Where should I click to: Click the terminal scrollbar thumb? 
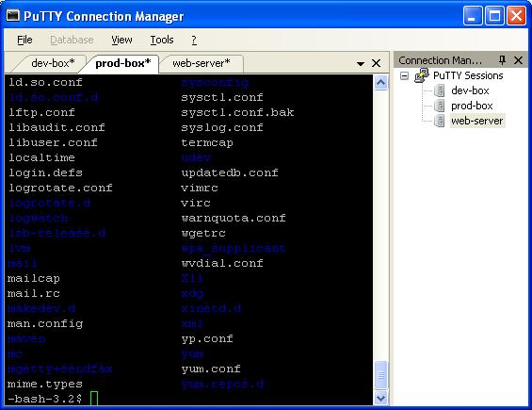[x=381, y=375]
